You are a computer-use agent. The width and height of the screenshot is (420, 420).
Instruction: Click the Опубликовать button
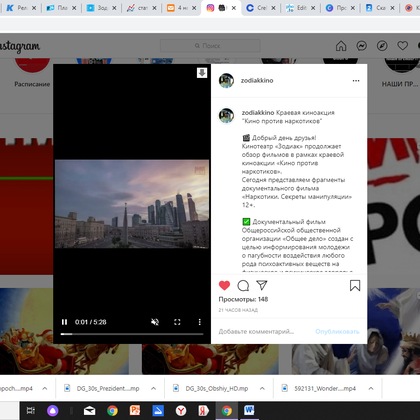pos(337,331)
